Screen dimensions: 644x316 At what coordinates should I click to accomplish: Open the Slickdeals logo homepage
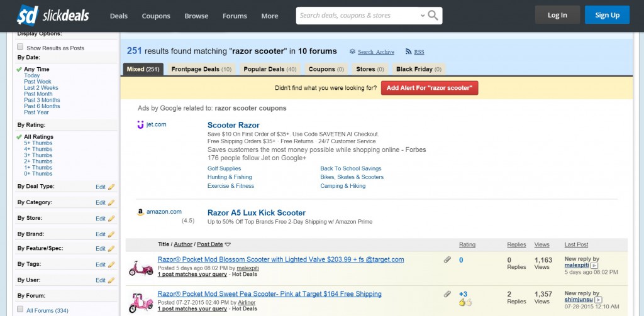(x=53, y=16)
